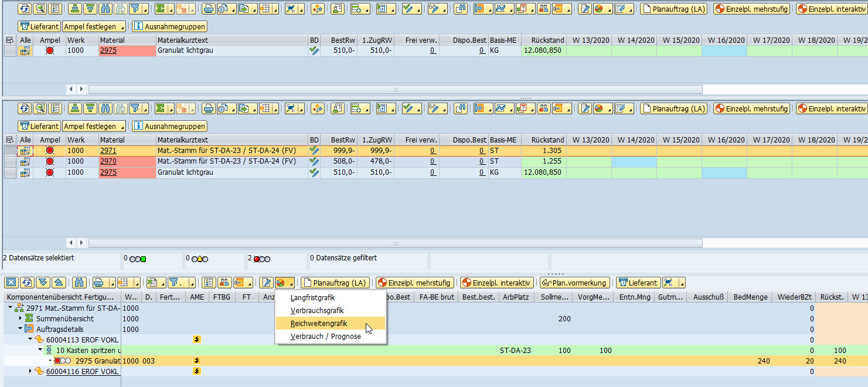Expand the Summenübersicht tree node
Viewport: 868px width, 387px height.
21,318
